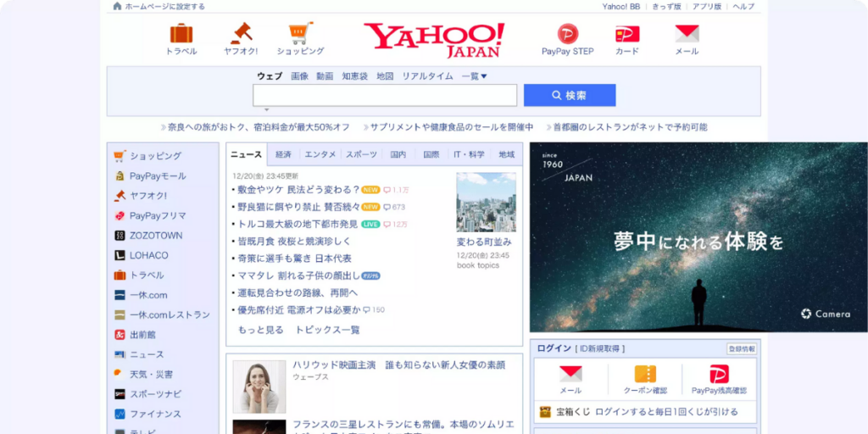Switch to the エンタメ news tab
The image size is (868, 434).
point(320,154)
